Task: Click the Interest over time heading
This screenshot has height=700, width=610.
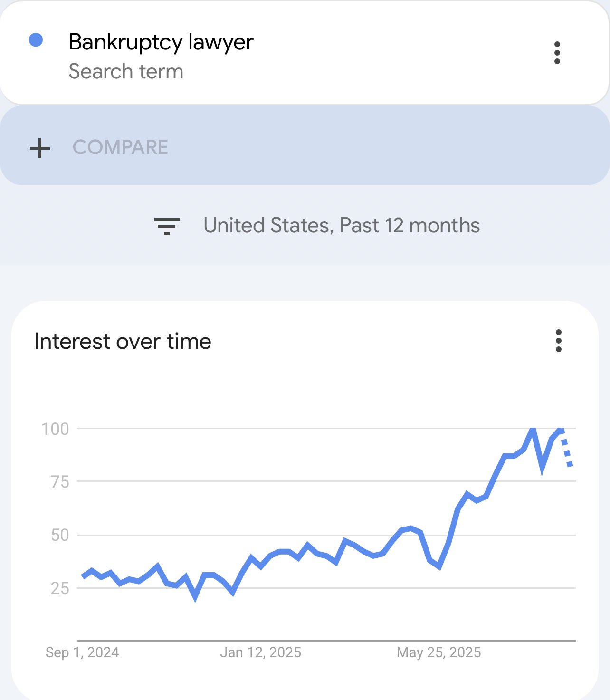Action: (123, 341)
